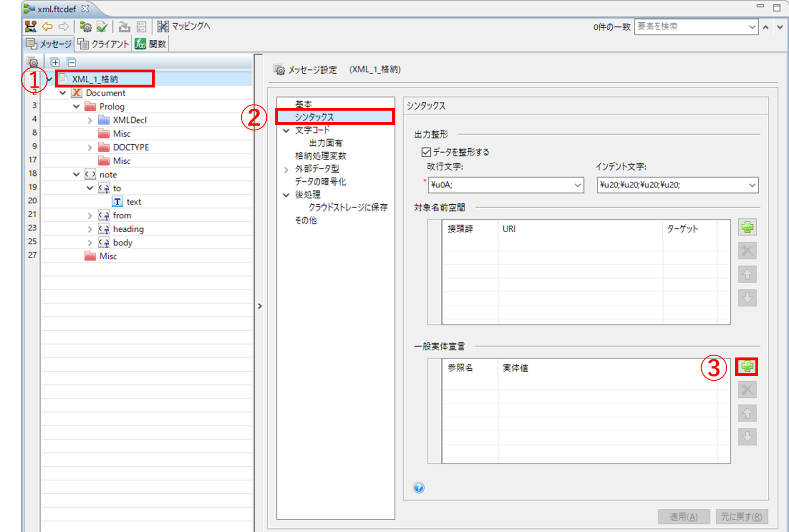This screenshot has height=532, width=789.
Task: Uncheck the データを整形する checkbox
Action: point(426,152)
